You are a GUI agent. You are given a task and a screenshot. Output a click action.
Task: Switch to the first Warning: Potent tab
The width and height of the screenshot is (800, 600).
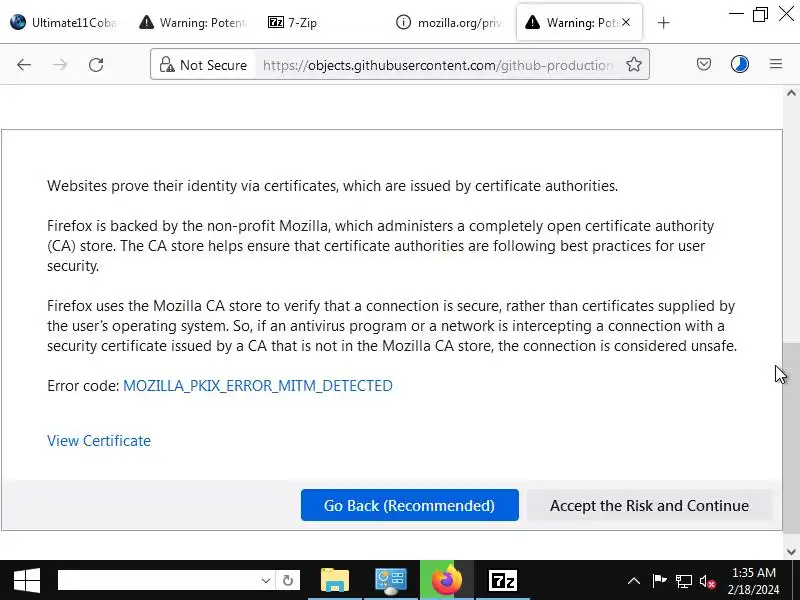(x=193, y=22)
